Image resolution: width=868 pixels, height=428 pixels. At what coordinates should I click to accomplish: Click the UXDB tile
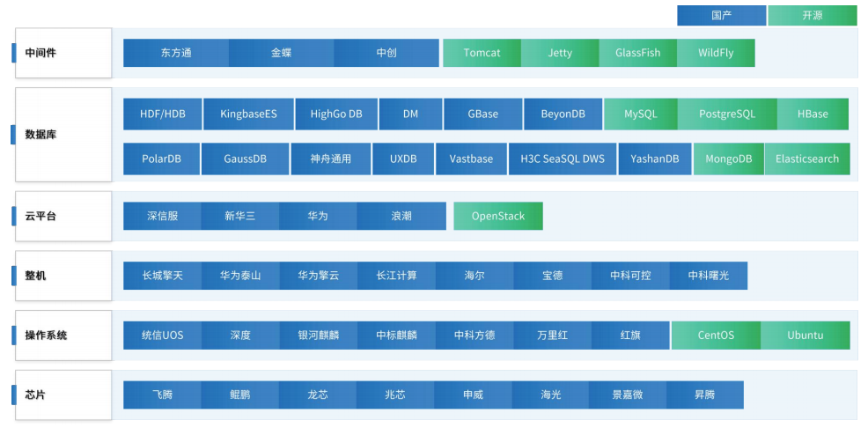(x=403, y=159)
